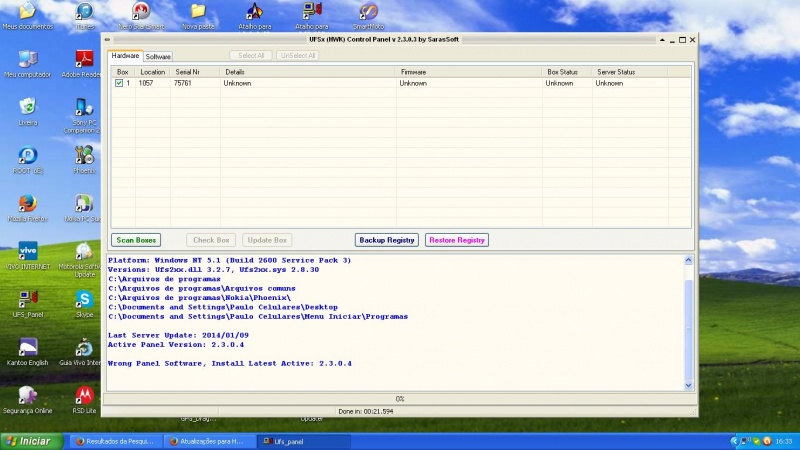The image size is (800, 450).
Task: Click the rocket Atalho para shortcut icon
Action: coord(255,15)
